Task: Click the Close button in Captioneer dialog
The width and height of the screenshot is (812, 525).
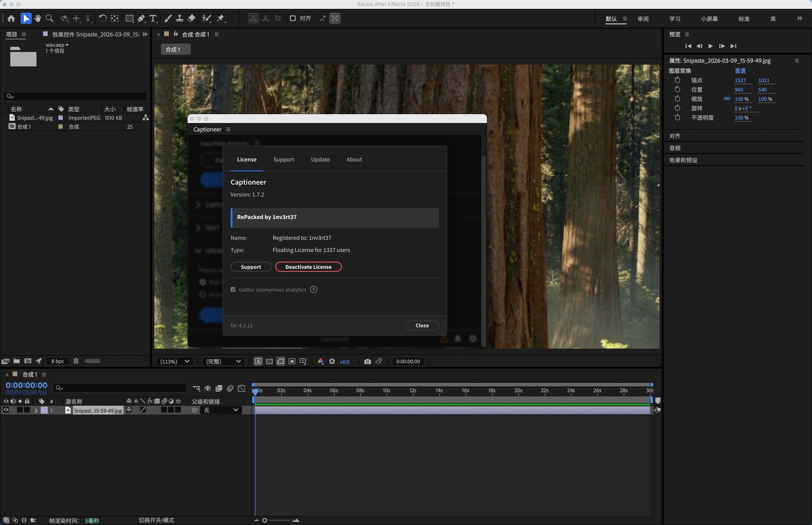Action: [422, 325]
